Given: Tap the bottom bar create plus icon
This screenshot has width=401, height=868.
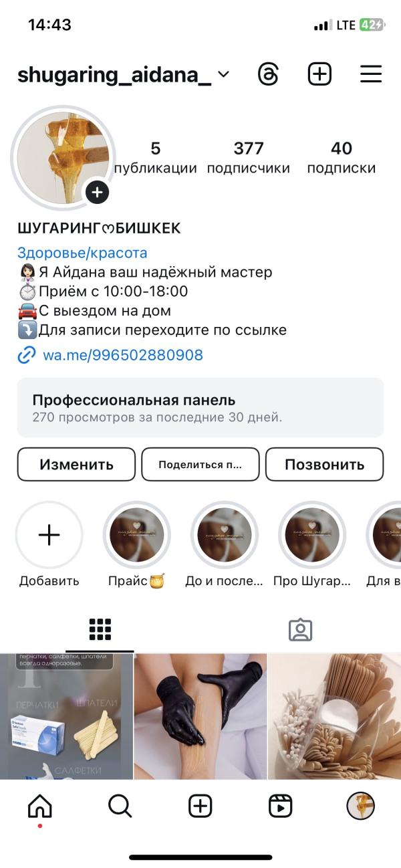Looking at the screenshot, I should coord(200,806).
